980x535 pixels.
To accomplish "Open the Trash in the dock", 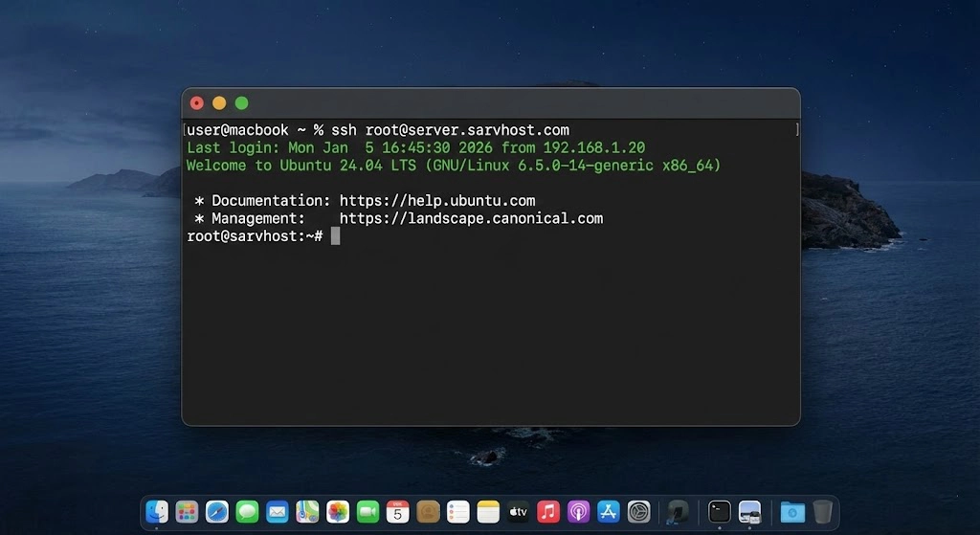I will (822, 512).
